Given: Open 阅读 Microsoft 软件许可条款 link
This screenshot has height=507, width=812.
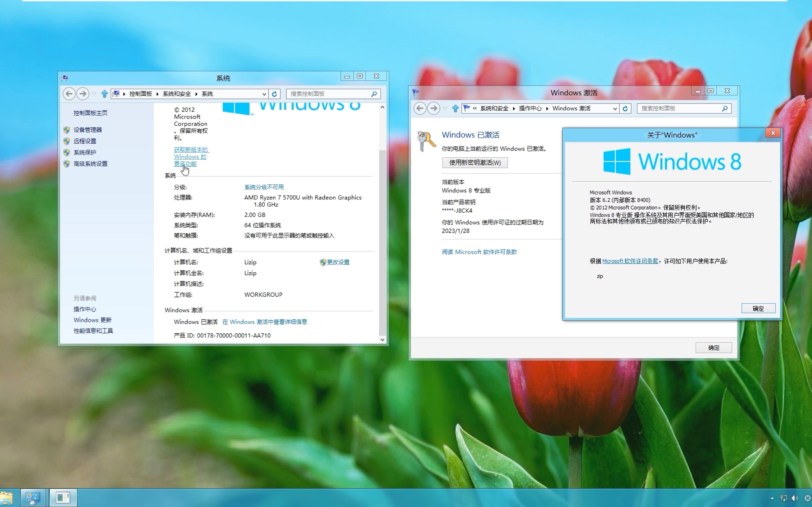Looking at the screenshot, I should pyautogui.click(x=479, y=252).
